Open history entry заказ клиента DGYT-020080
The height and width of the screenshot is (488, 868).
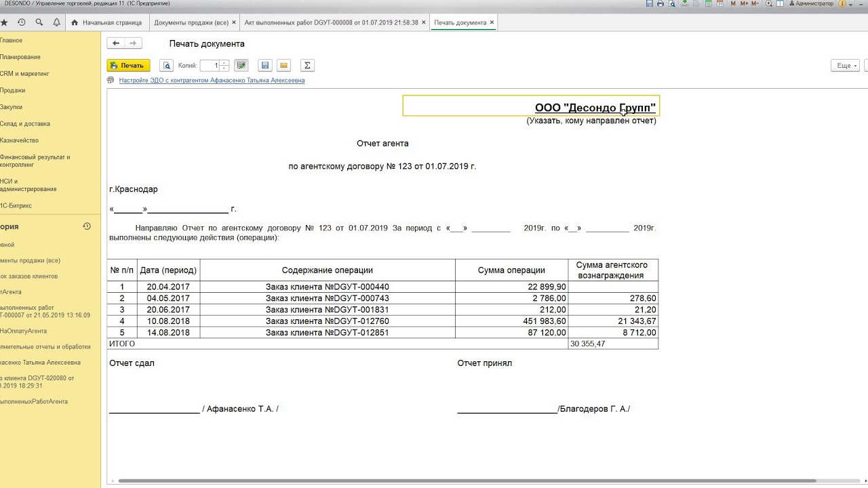click(x=37, y=382)
